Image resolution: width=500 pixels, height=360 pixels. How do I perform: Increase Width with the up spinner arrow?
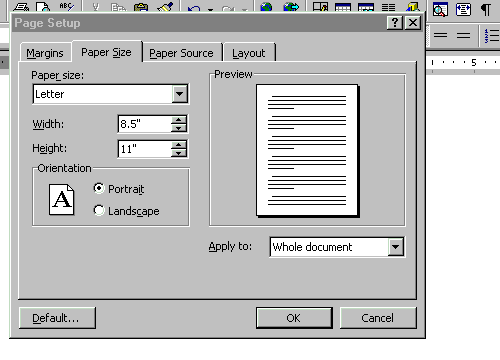(179, 120)
